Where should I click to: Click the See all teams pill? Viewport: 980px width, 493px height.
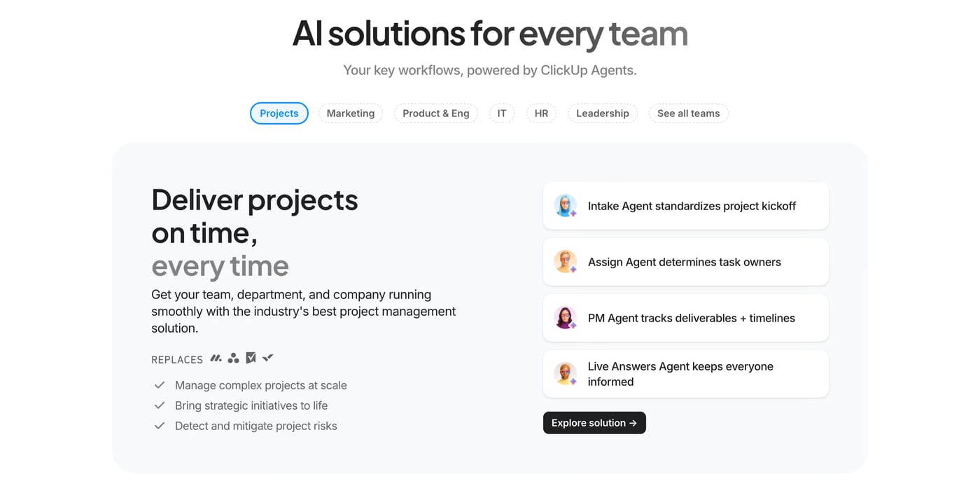click(x=689, y=113)
